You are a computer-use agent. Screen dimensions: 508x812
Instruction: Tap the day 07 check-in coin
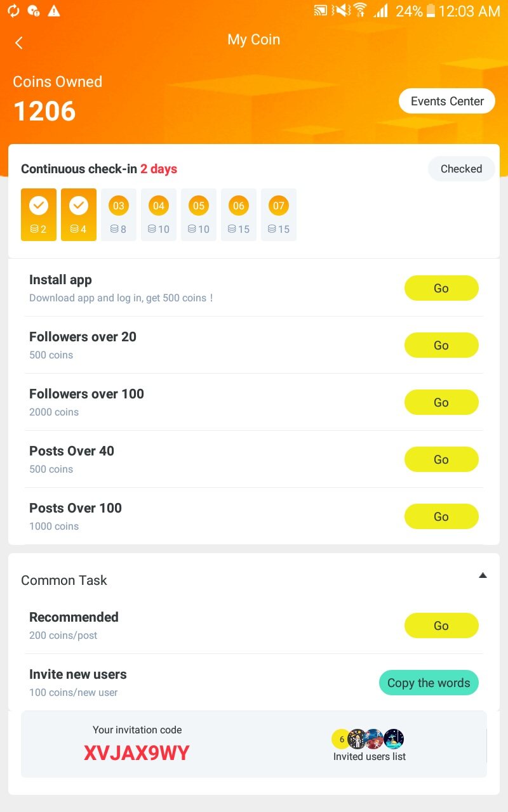tap(279, 206)
